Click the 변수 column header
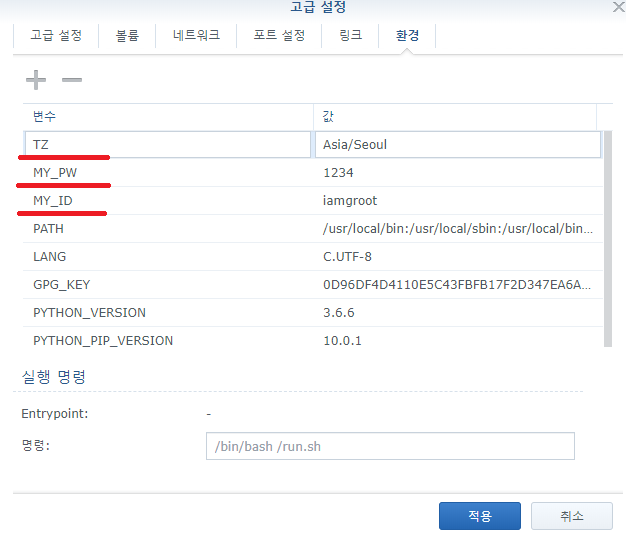The width and height of the screenshot is (640, 534). 167,116
